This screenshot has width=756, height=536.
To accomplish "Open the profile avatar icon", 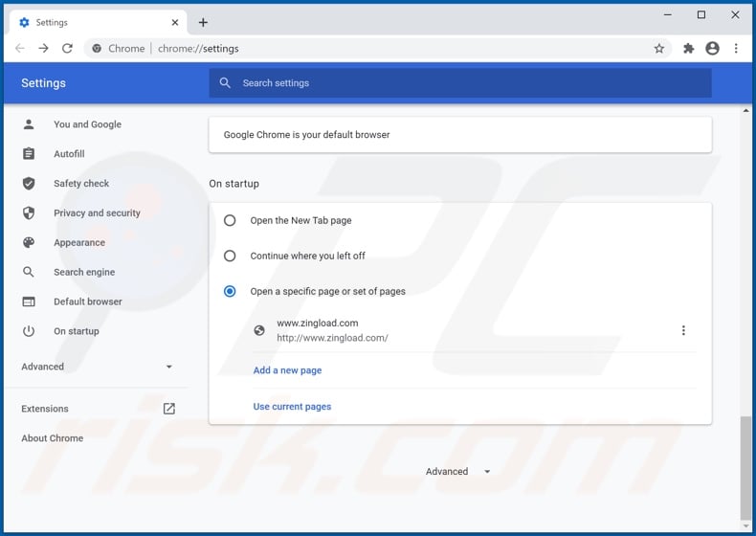I will (712, 48).
